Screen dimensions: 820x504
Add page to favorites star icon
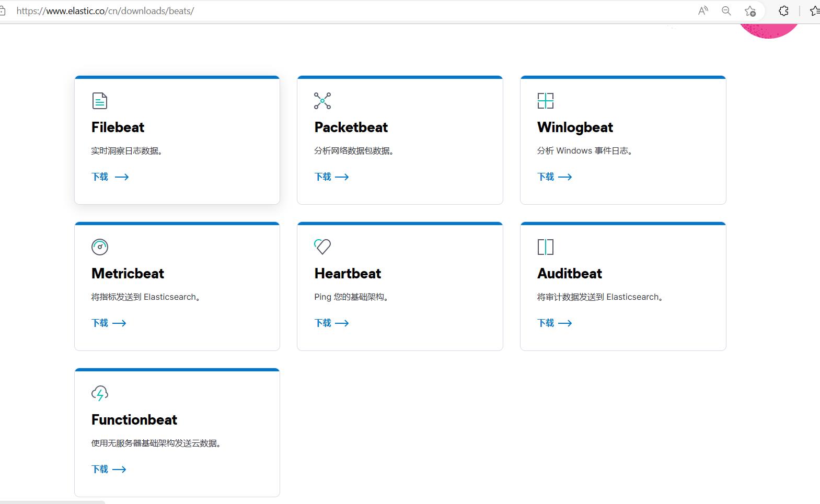click(750, 10)
